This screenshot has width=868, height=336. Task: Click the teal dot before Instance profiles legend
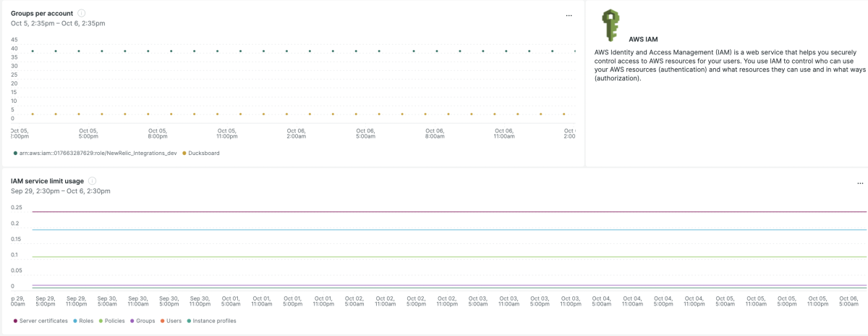click(x=190, y=321)
